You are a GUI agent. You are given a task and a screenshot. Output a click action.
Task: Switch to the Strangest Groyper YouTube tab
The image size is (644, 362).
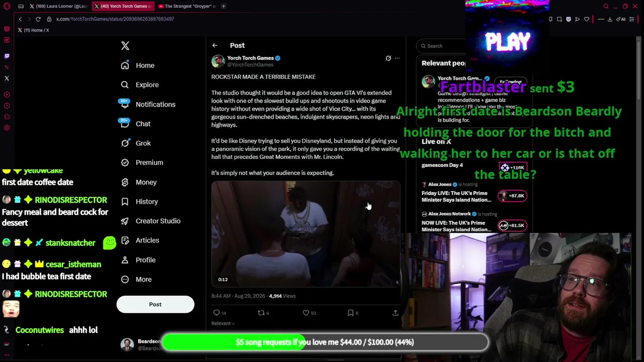click(187, 6)
